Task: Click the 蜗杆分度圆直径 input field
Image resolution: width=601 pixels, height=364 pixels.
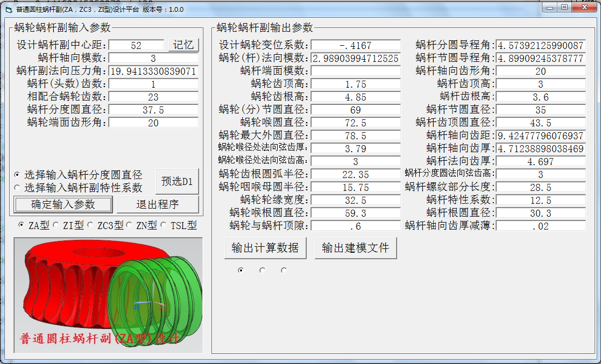Action: coord(154,110)
